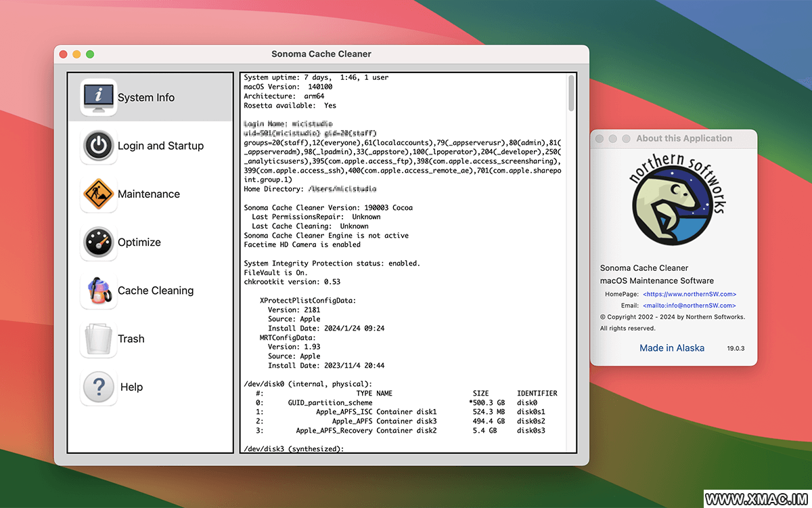Switch to the Maintenance section

pyautogui.click(x=149, y=194)
